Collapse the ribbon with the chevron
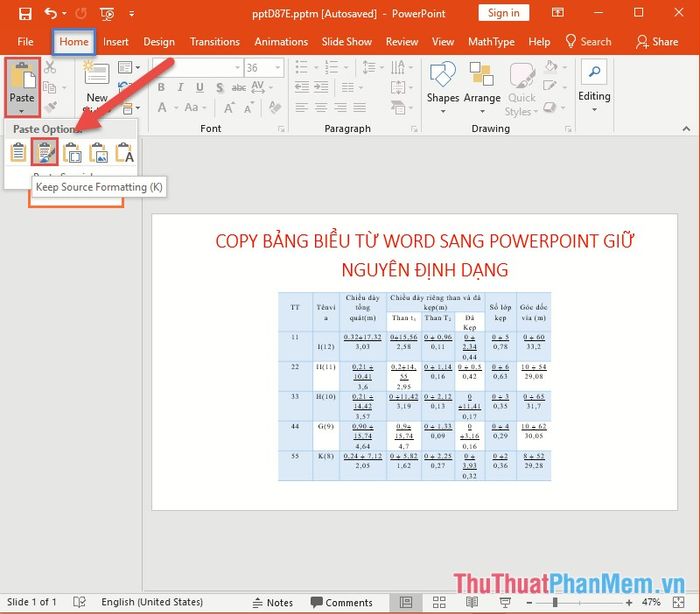This screenshot has width=700, height=614. [x=686, y=129]
